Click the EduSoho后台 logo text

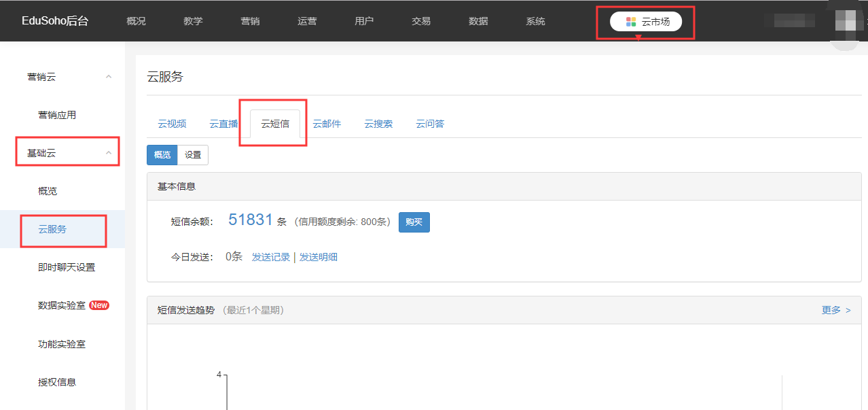55,21
